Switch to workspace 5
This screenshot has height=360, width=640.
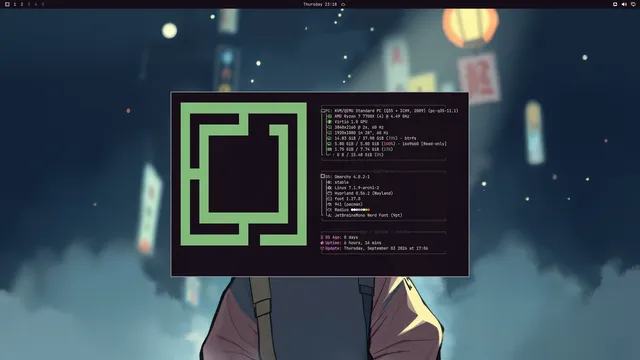tap(42, 4)
